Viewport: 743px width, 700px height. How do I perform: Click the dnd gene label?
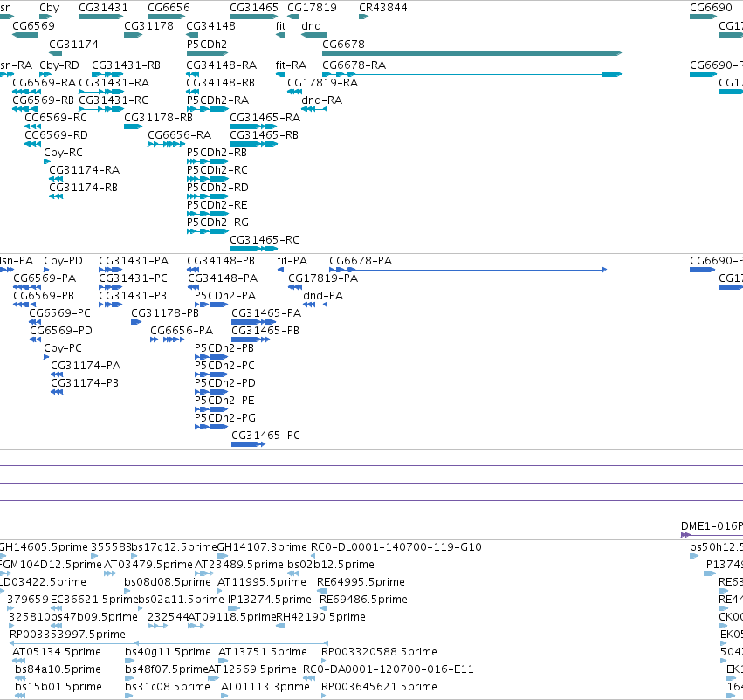coord(311,25)
